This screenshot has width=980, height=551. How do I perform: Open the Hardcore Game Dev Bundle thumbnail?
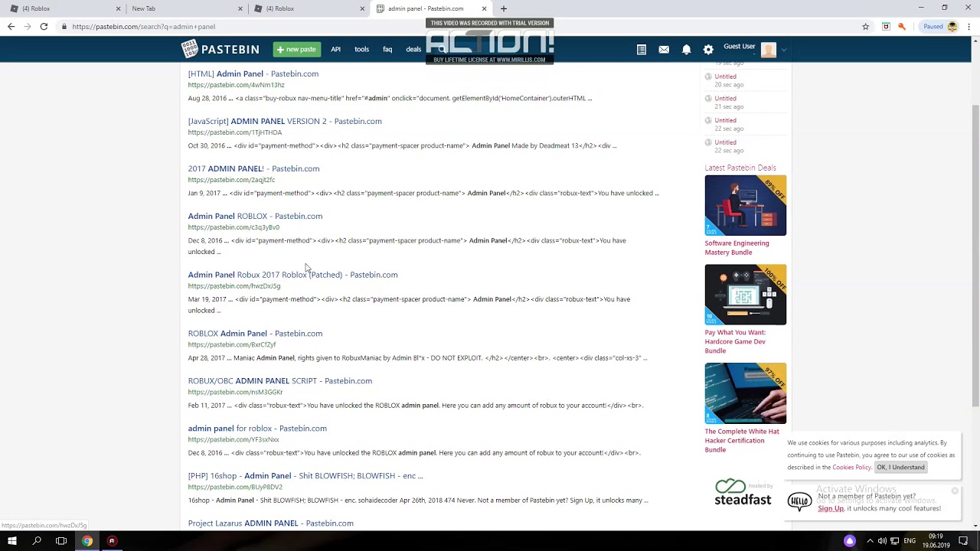(746, 295)
